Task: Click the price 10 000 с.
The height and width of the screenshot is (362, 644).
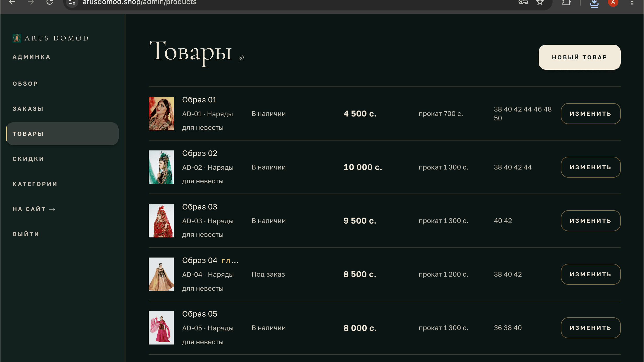Action: (363, 167)
